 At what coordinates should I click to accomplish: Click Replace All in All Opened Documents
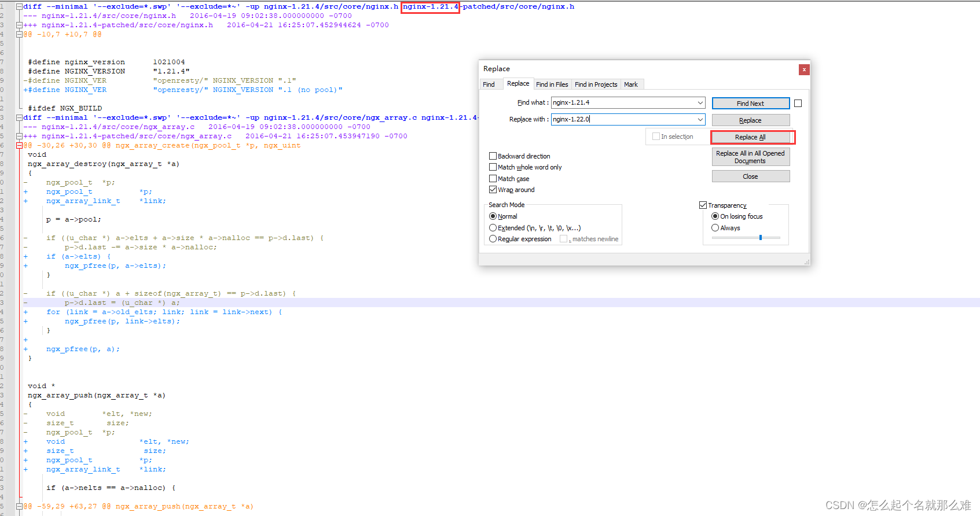click(x=750, y=157)
